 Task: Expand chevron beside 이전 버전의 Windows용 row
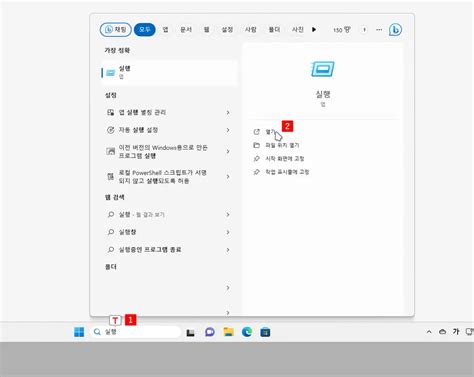(228, 151)
